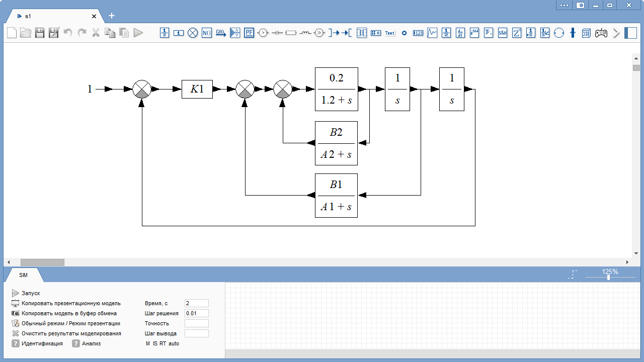
Task: Select the K1 gain block
Action: coord(197,89)
